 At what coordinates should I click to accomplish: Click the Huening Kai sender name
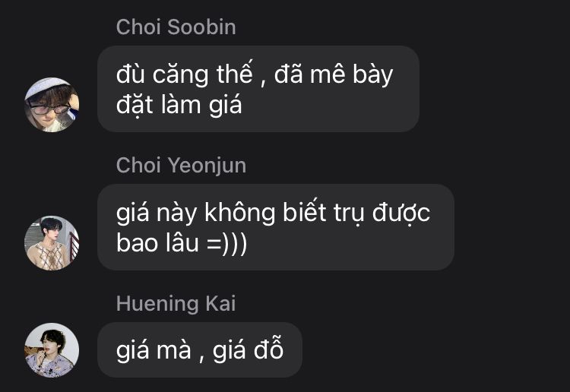[x=176, y=304]
